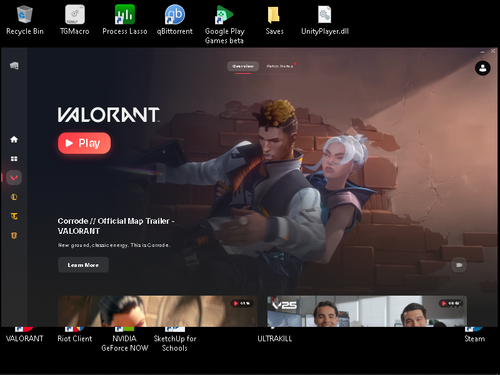The width and height of the screenshot is (500, 375).
Task: Select the NVIDIA GeForce NOW shortcut label
Action: pyautogui.click(x=125, y=343)
